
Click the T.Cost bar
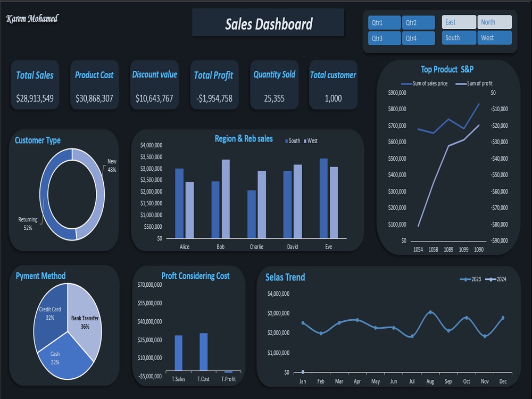coord(204,352)
